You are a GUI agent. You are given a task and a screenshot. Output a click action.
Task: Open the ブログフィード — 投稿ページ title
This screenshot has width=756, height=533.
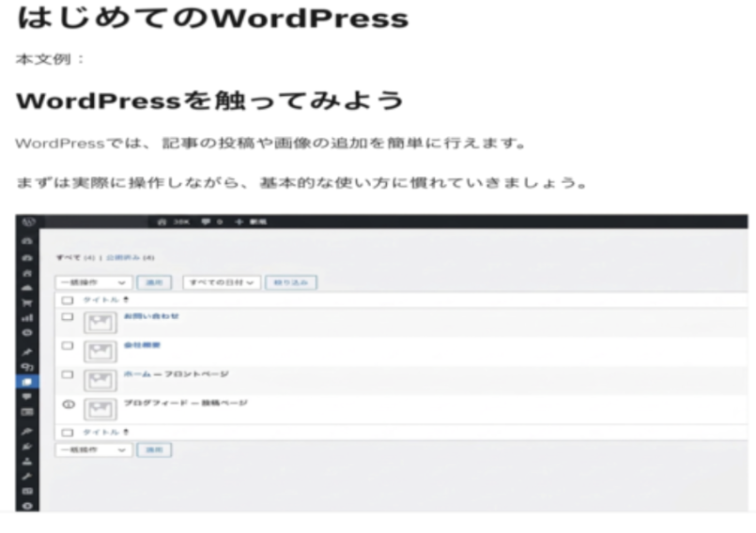(x=186, y=403)
